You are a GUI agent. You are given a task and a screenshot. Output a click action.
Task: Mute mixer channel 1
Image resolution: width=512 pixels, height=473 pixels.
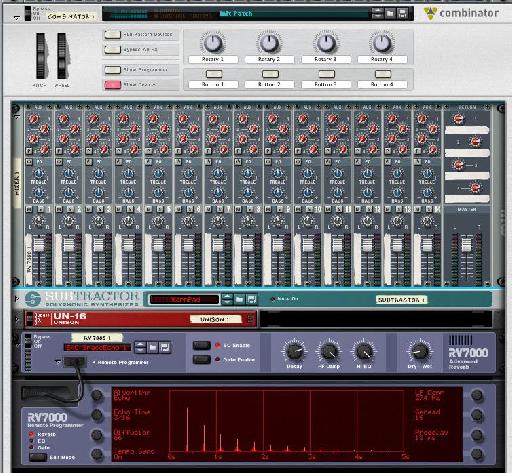coord(29,209)
